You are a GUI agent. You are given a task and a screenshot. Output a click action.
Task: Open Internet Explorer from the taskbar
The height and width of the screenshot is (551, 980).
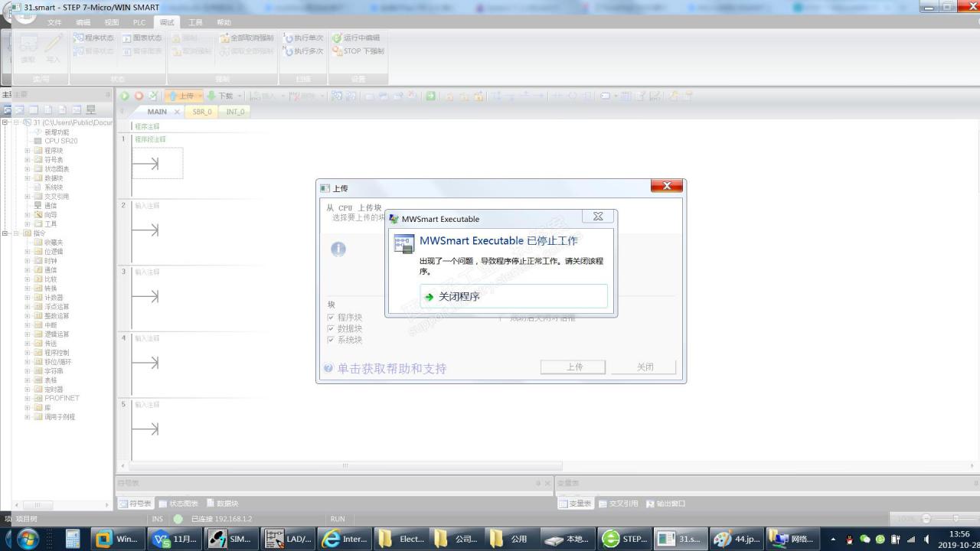[x=345, y=539]
